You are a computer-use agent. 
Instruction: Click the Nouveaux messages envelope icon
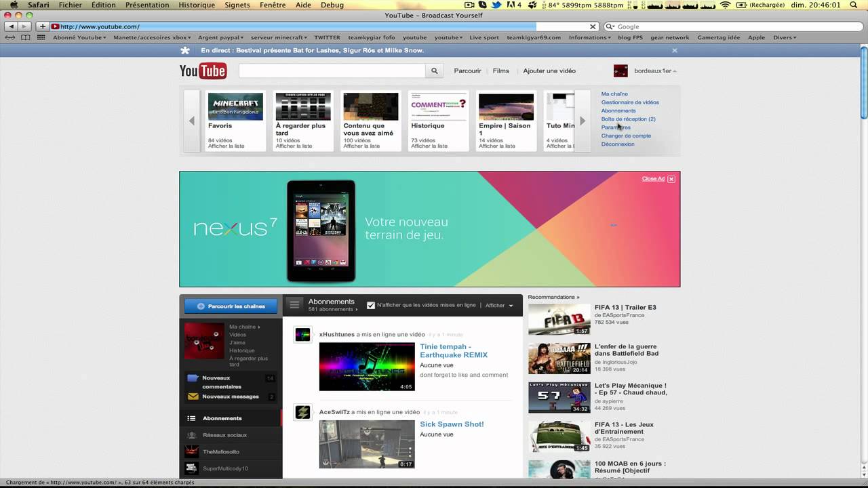[x=193, y=396]
